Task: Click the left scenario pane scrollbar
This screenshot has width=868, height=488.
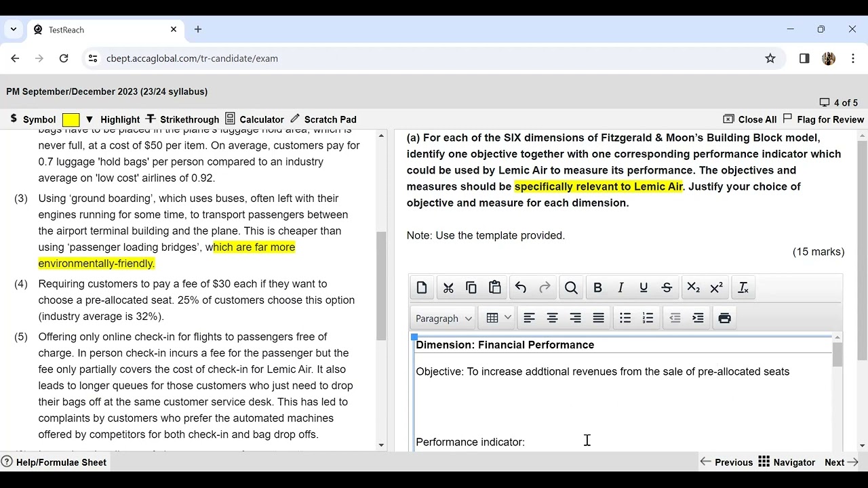Action: [x=381, y=286]
